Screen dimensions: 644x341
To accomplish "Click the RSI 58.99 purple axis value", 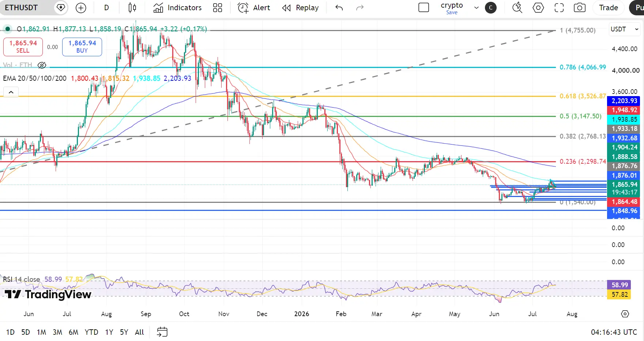I will click(619, 285).
